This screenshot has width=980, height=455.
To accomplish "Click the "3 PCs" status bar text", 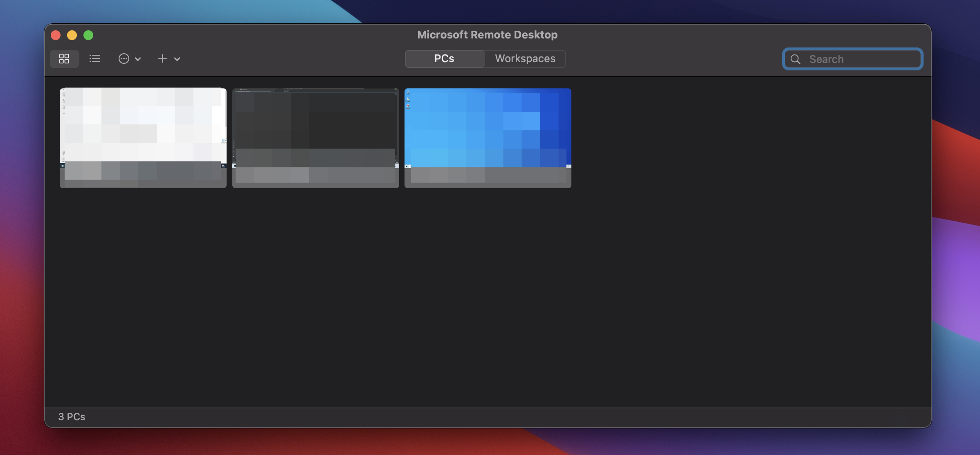I will tap(72, 417).
